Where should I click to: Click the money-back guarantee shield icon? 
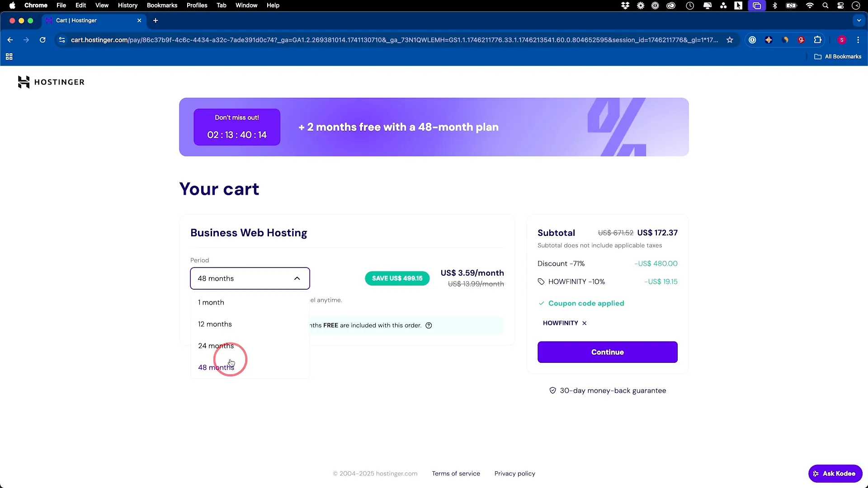pos(552,390)
